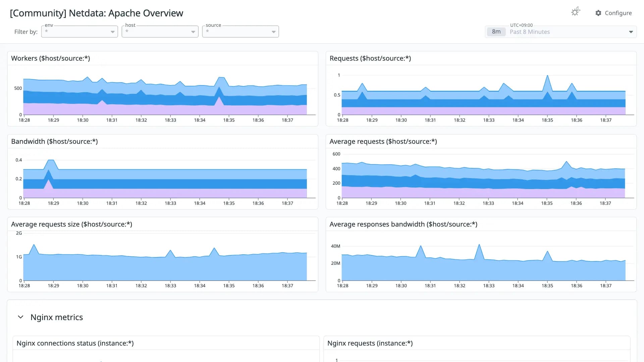Click the Nginx connections status widget title
644x362 pixels.
(75, 343)
